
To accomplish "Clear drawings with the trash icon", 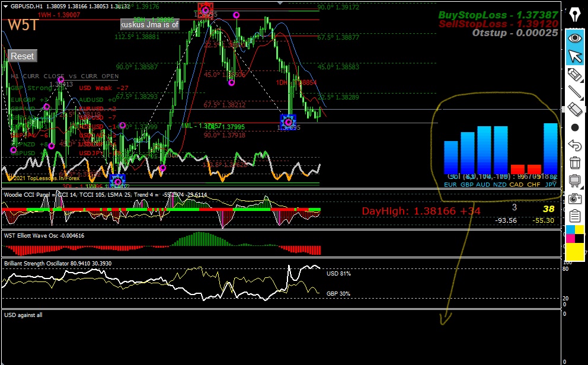I will [574, 162].
